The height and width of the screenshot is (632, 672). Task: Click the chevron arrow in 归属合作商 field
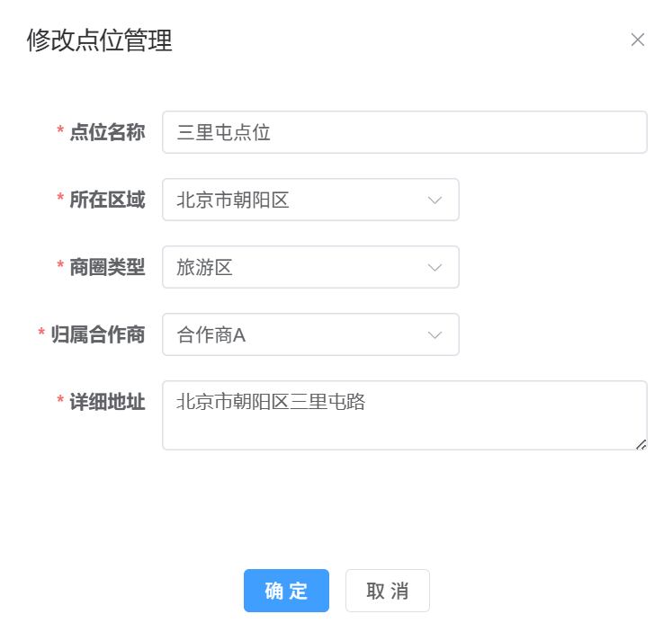coord(435,334)
